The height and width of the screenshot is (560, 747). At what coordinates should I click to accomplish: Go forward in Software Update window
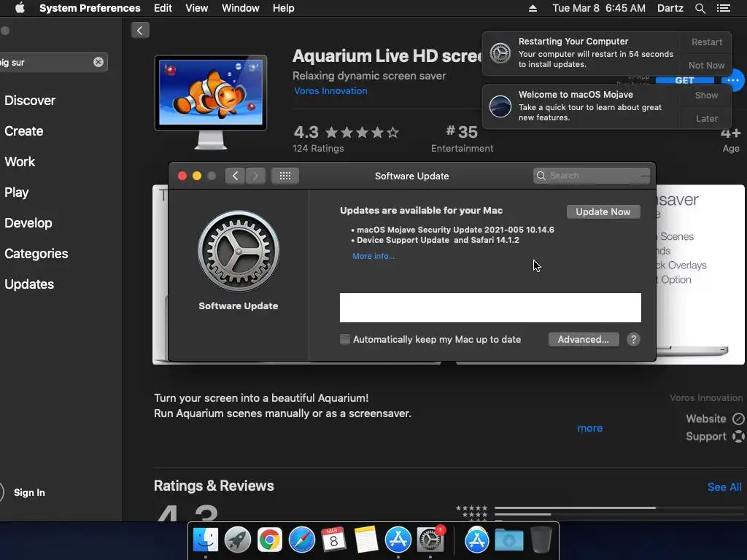[x=255, y=176]
